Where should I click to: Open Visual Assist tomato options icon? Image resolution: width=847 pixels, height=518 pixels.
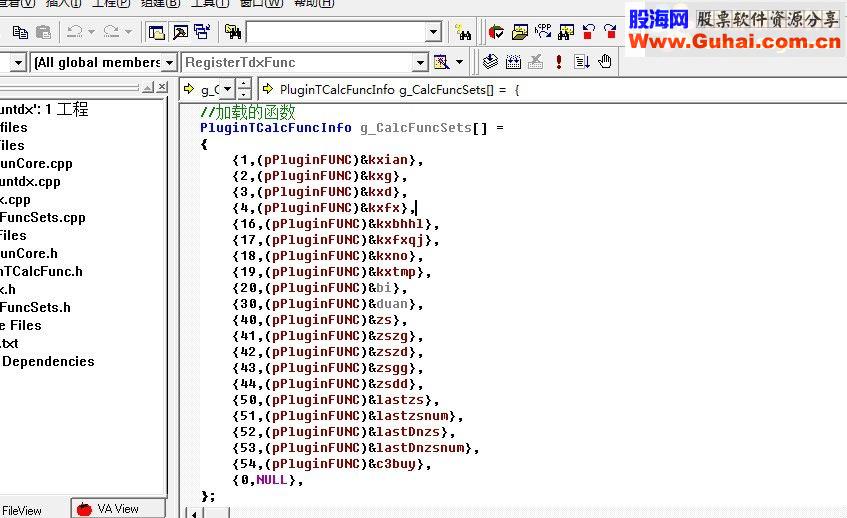[496, 32]
